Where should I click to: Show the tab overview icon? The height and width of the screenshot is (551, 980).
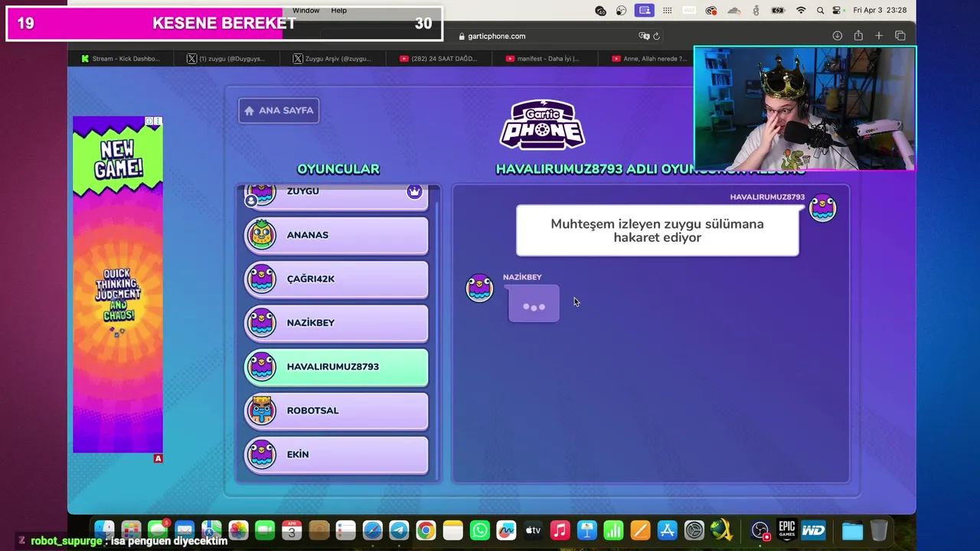(900, 36)
